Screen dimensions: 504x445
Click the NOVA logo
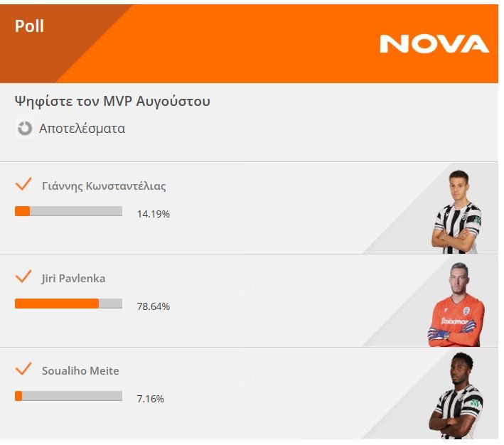pyautogui.click(x=434, y=44)
